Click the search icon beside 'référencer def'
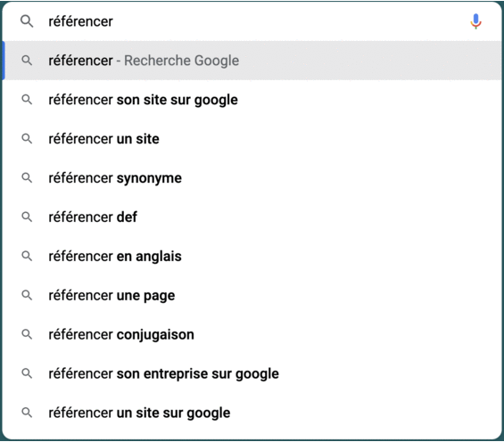 coord(27,217)
